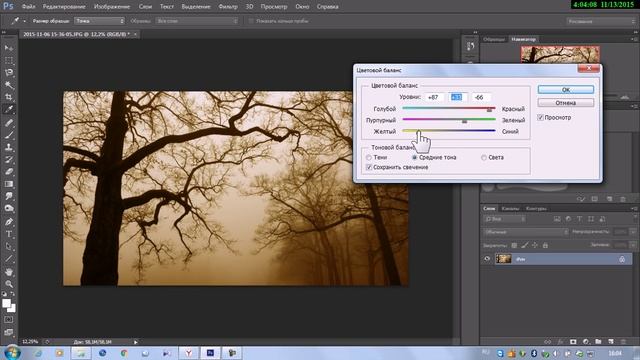Screen dimensions: 640x360
Task: Select the Eyedropper tool in the toolbox
Action: [9, 109]
